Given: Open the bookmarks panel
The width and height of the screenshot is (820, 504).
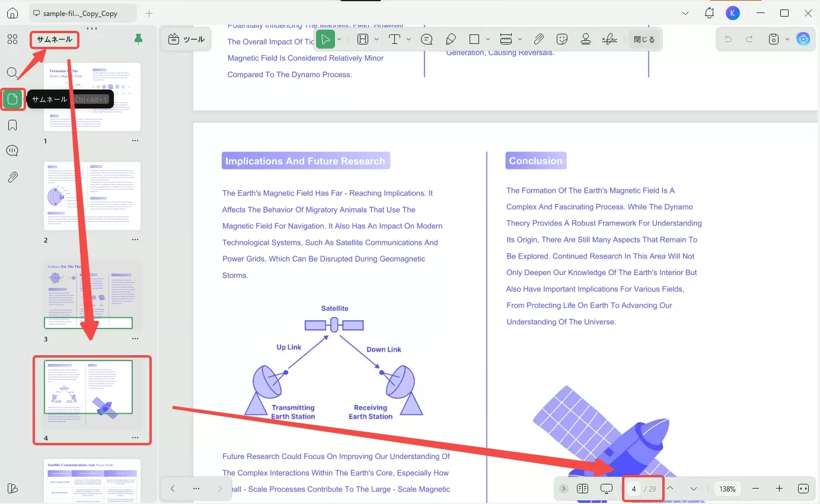Looking at the screenshot, I should 12,125.
